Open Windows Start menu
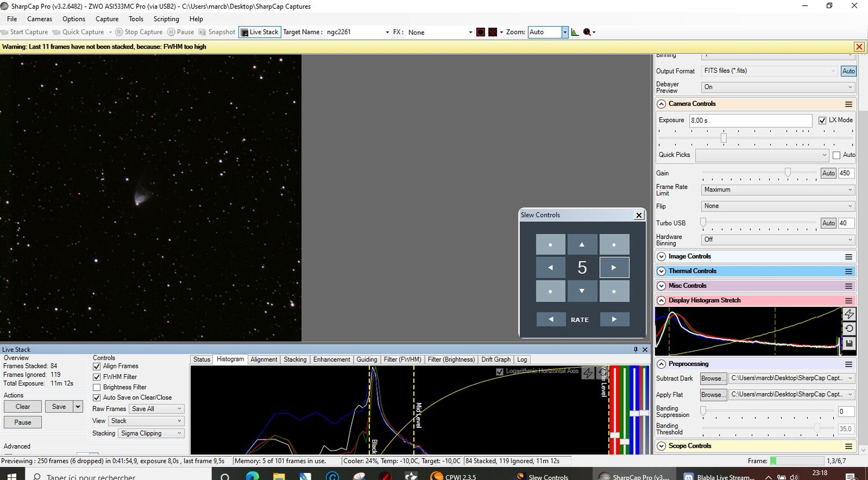Image resolution: width=868 pixels, height=480 pixels. click(12, 476)
